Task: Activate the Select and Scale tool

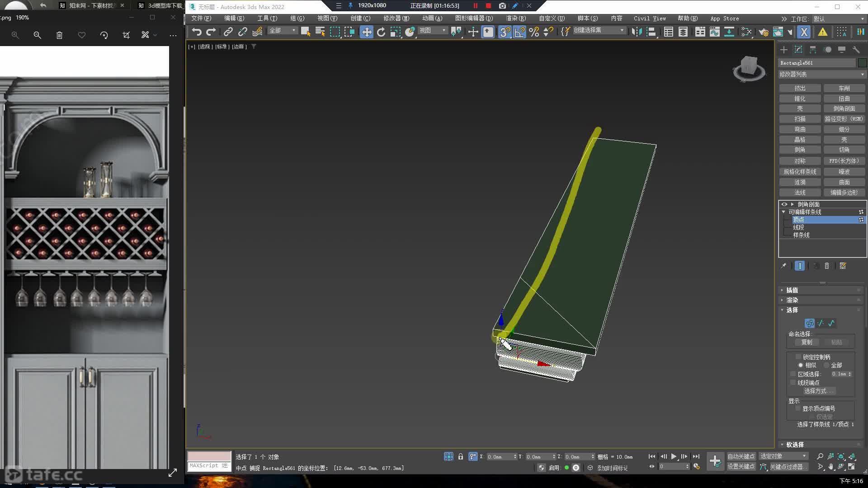Action: (x=396, y=32)
